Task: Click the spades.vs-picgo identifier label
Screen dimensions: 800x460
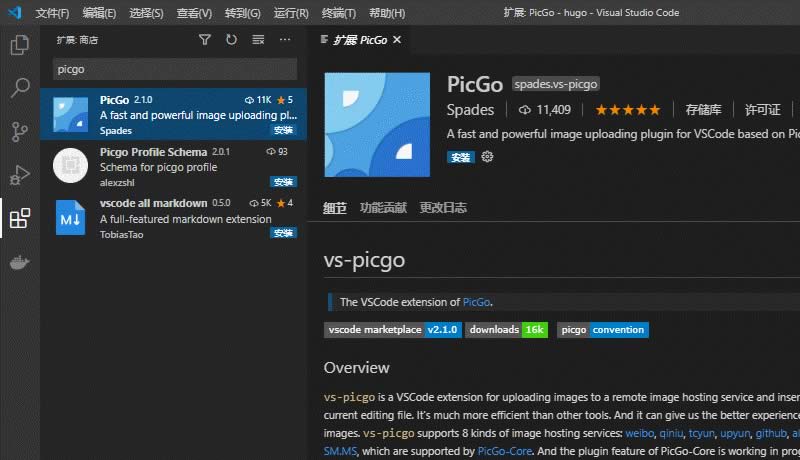Action: pos(556,84)
